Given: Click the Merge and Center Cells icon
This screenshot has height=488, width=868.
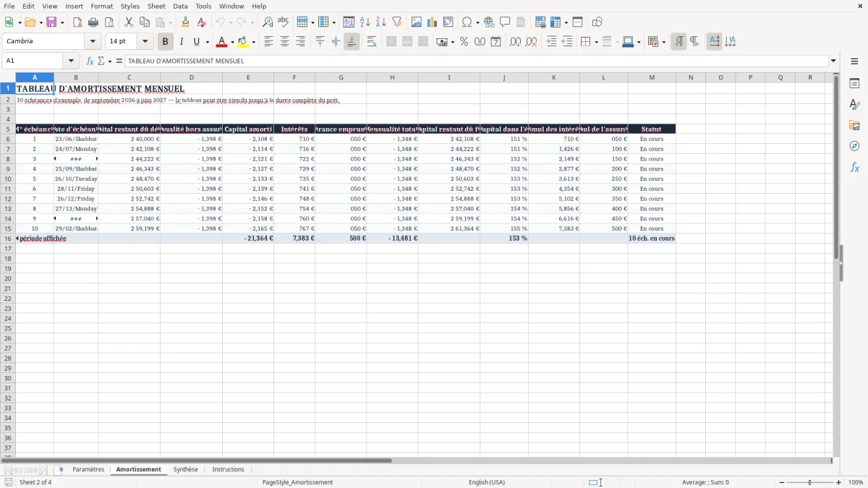Looking at the screenshot, I should [391, 42].
